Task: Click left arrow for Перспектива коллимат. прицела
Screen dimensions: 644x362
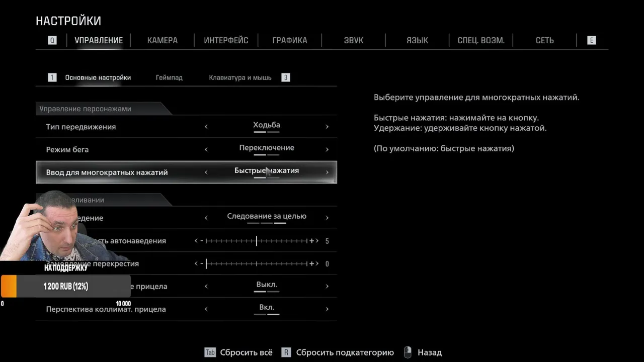Action: click(x=206, y=309)
